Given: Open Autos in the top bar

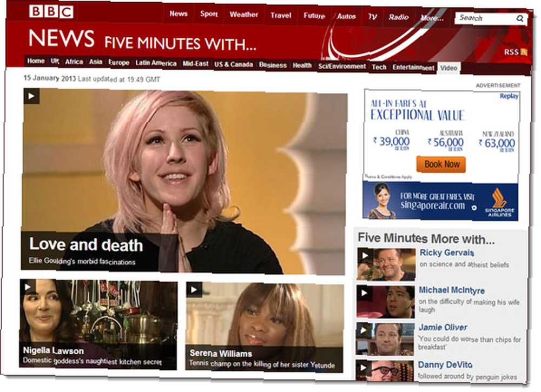Looking at the screenshot, I should tap(346, 16).
